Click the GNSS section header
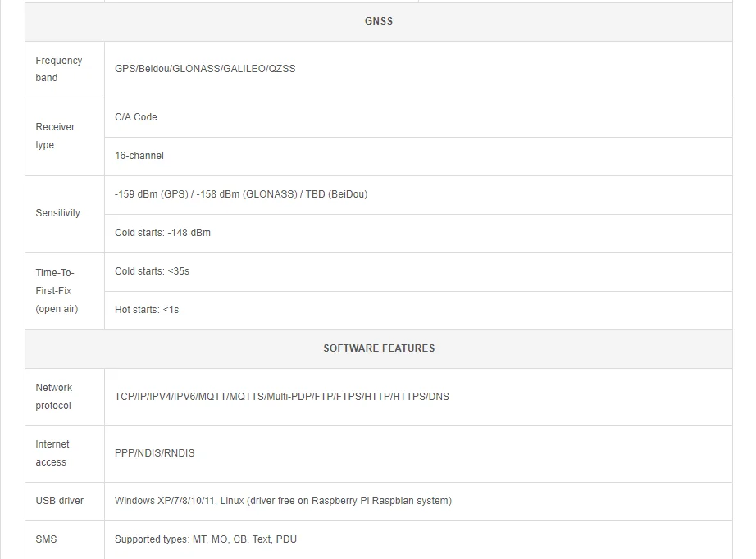This screenshot has height=559, width=756. 378,21
